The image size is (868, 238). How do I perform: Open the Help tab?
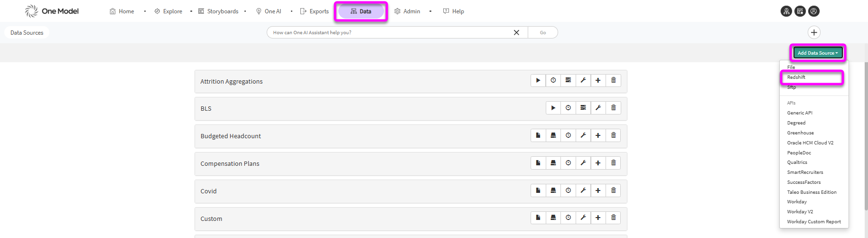tap(453, 11)
